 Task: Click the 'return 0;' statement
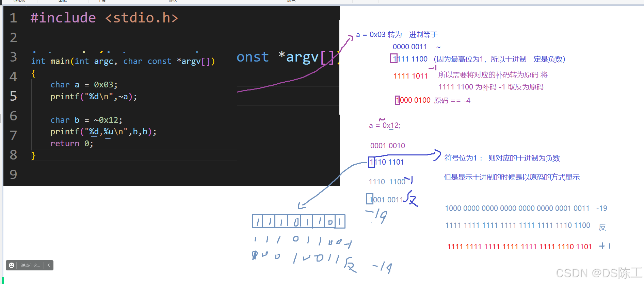tap(71, 144)
